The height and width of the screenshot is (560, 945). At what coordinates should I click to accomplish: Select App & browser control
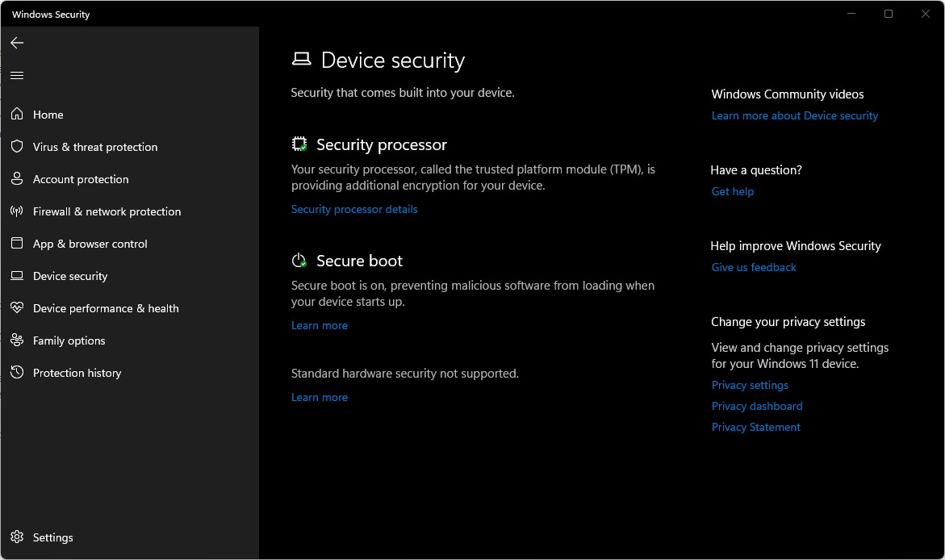(x=130, y=244)
